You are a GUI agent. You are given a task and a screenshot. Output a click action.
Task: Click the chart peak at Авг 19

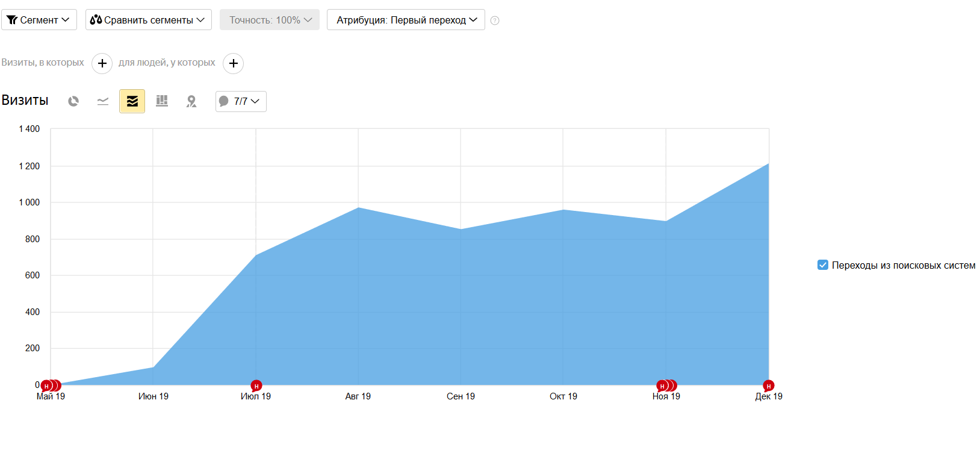tap(358, 208)
